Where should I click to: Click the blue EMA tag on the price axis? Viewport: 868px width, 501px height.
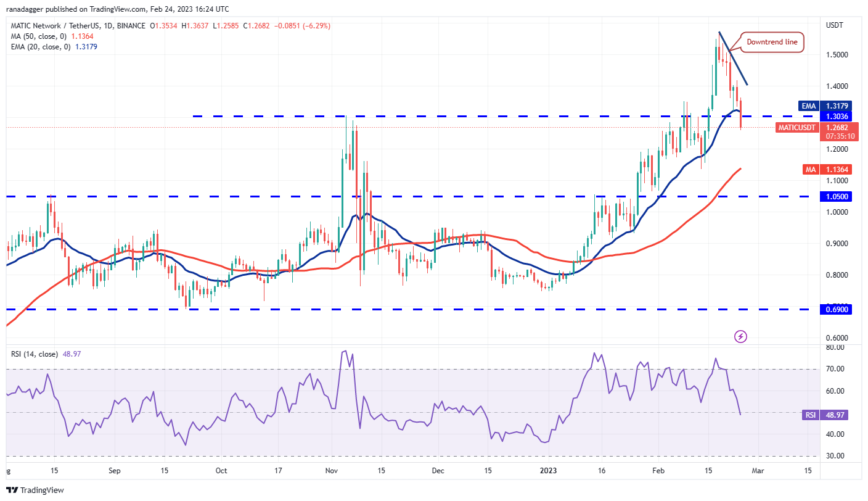tap(808, 106)
